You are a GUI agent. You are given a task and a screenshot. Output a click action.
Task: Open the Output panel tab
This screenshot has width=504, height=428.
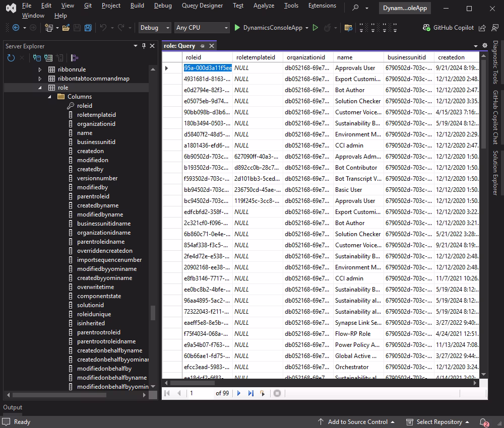pos(13,407)
